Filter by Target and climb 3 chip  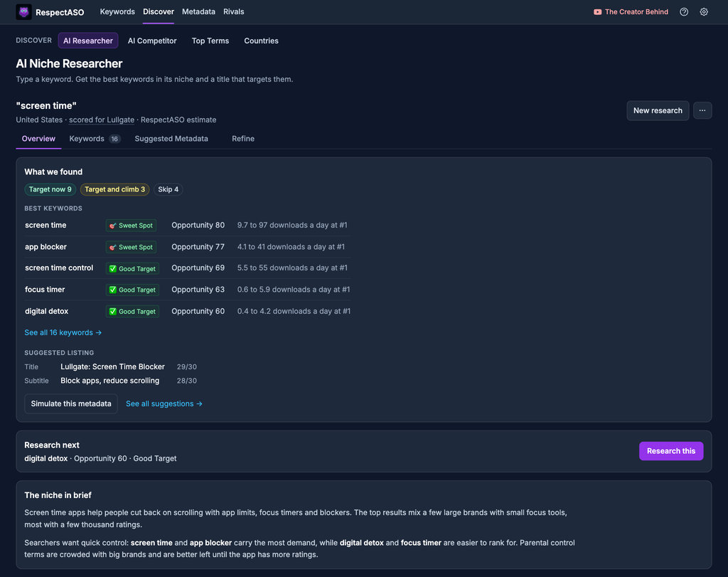click(x=114, y=189)
